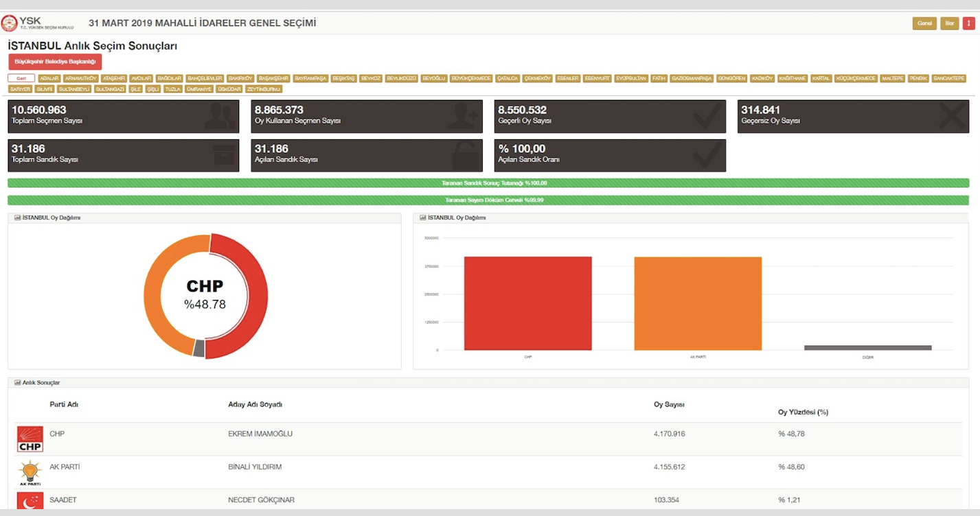The height and width of the screenshot is (516, 980).
Task: Select the ÇATALCA district
Action: 508,78
